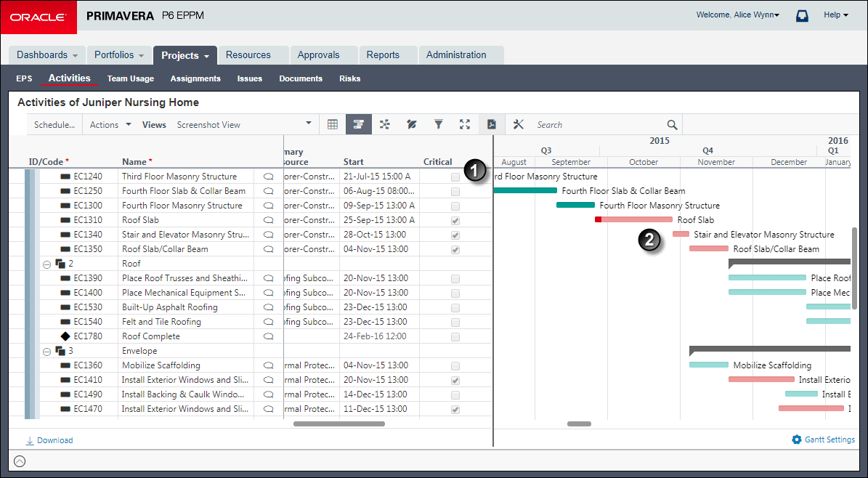868x478 pixels.
Task: Open the Portfolios dropdown arrow
Action: point(141,56)
